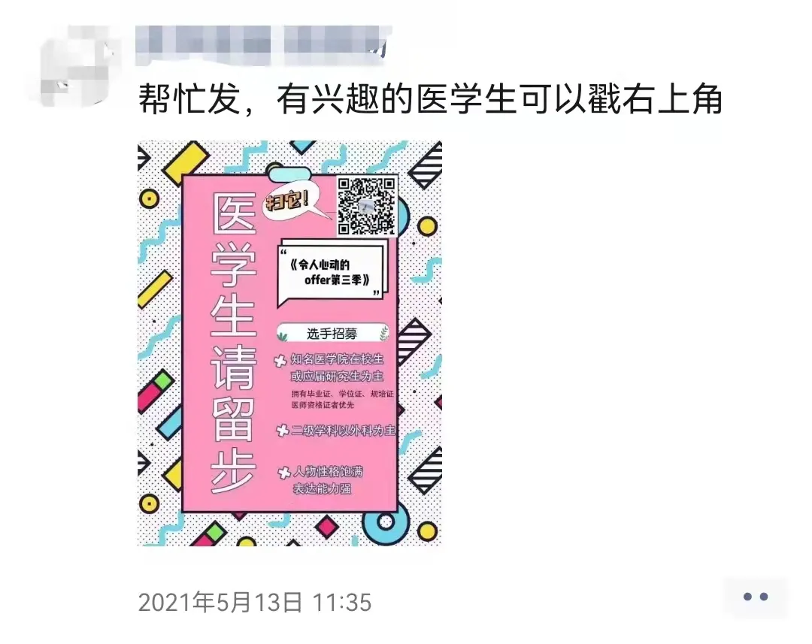Tap the blurred profile avatar
Image resolution: width=812 pixels, height=644 pixels.
(75, 66)
